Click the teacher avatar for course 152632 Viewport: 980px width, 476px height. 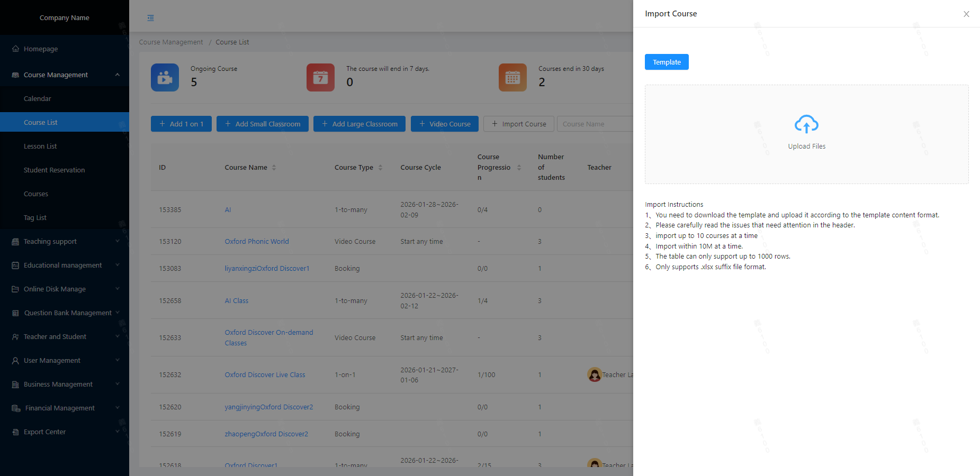coord(594,374)
